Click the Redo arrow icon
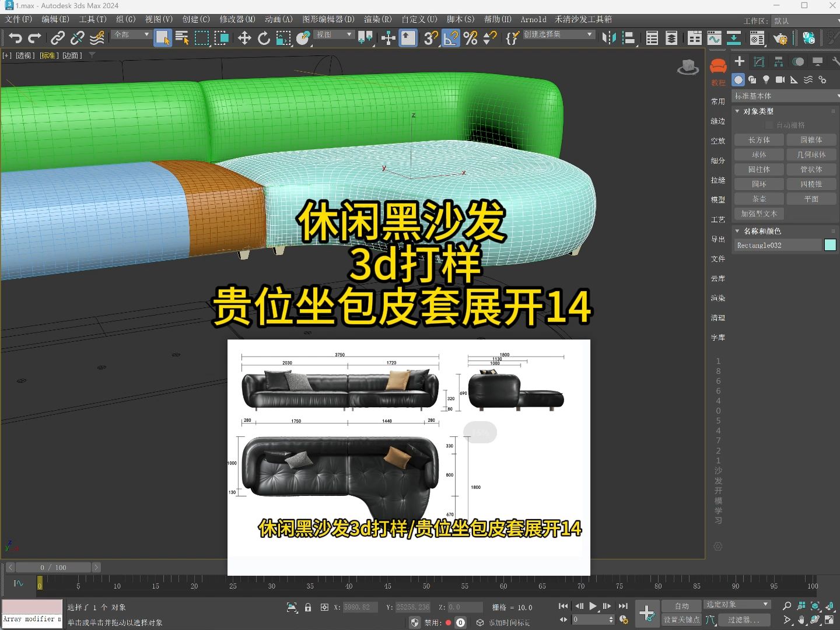The image size is (840, 630). tap(35, 38)
